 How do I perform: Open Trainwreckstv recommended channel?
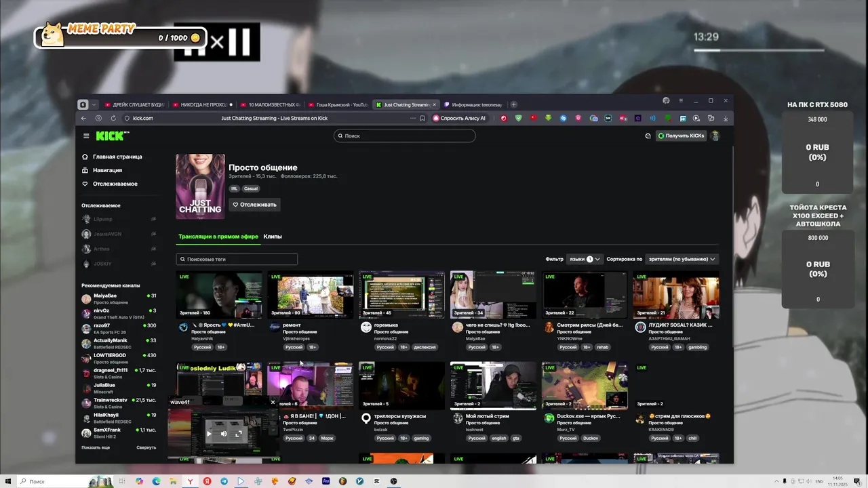pos(119,403)
